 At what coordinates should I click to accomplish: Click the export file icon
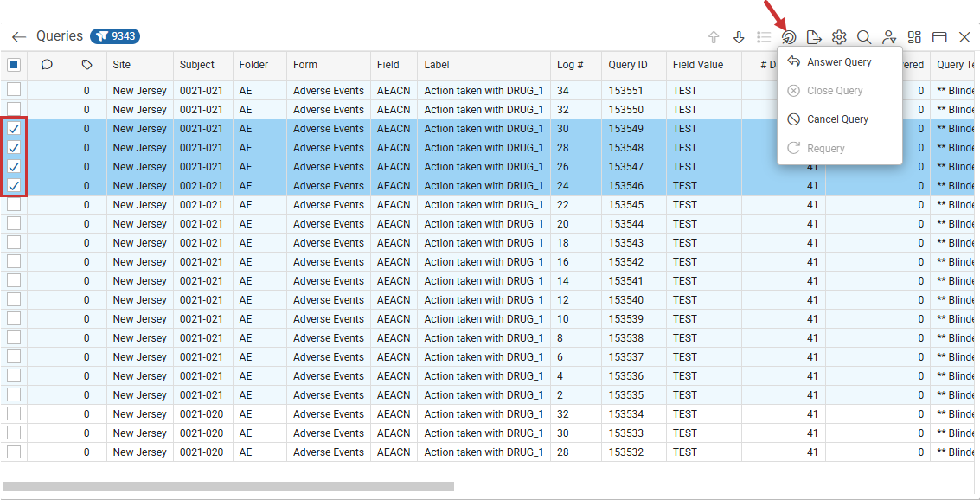[814, 37]
